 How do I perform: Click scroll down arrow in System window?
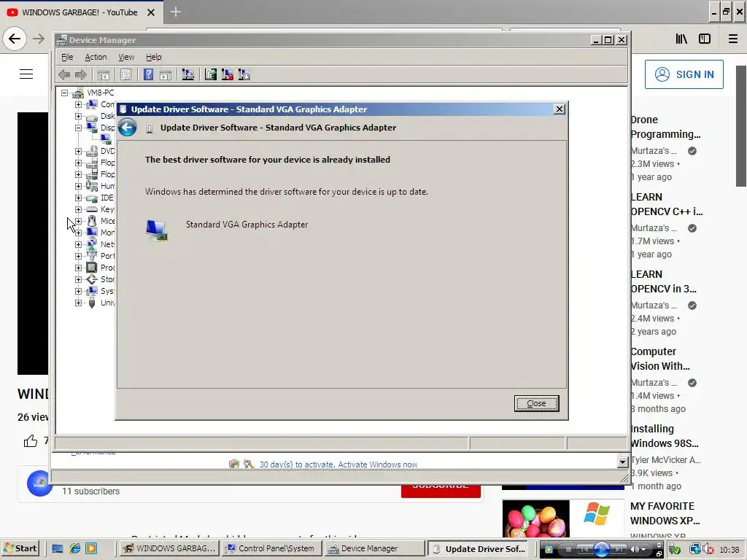tap(622, 462)
